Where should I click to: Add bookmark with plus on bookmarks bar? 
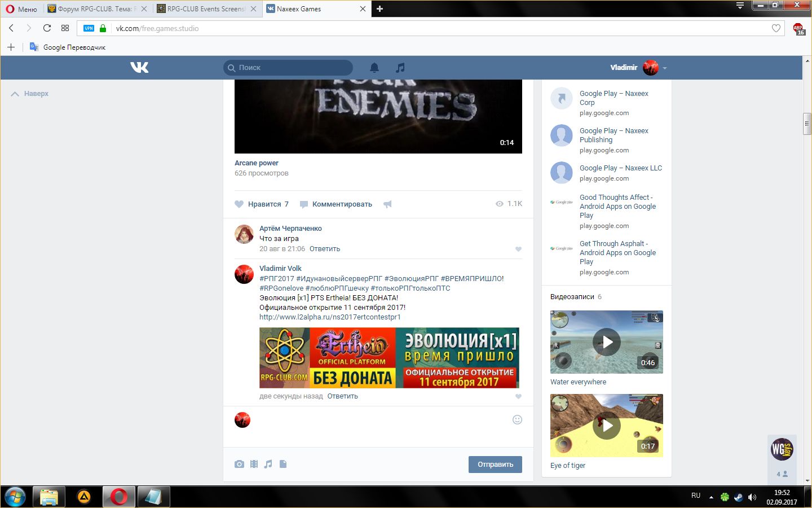pyautogui.click(x=11, y=47)
